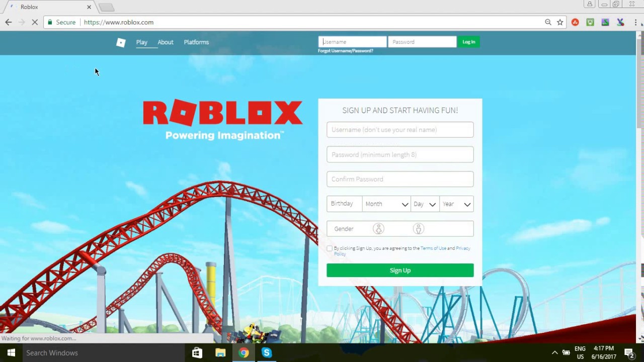
Task: Open the Terms of Use link
Action: (433, 248)
